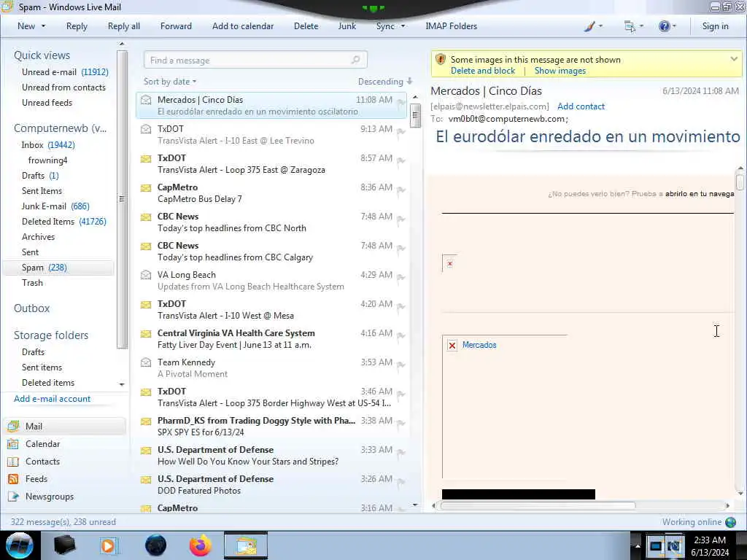Click Reply in the toolbar
Viewport: 747px width, 560px height.
coord(77,26)
